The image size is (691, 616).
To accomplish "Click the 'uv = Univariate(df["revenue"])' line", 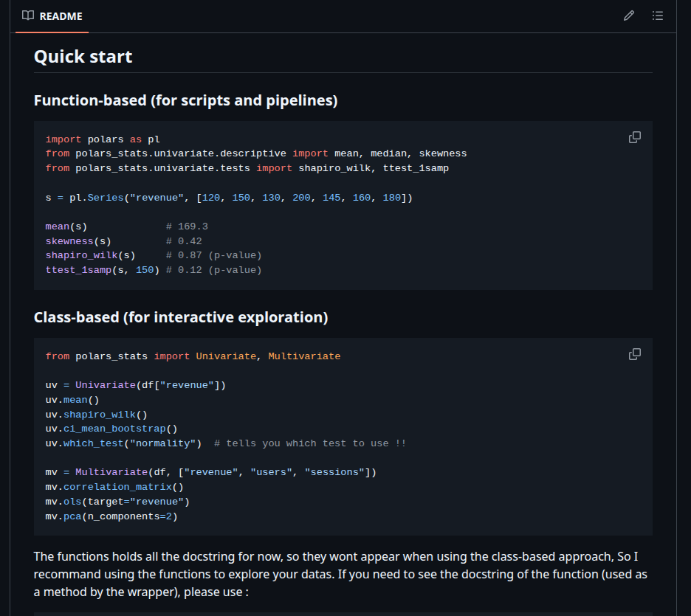I will tap(135, 385).
